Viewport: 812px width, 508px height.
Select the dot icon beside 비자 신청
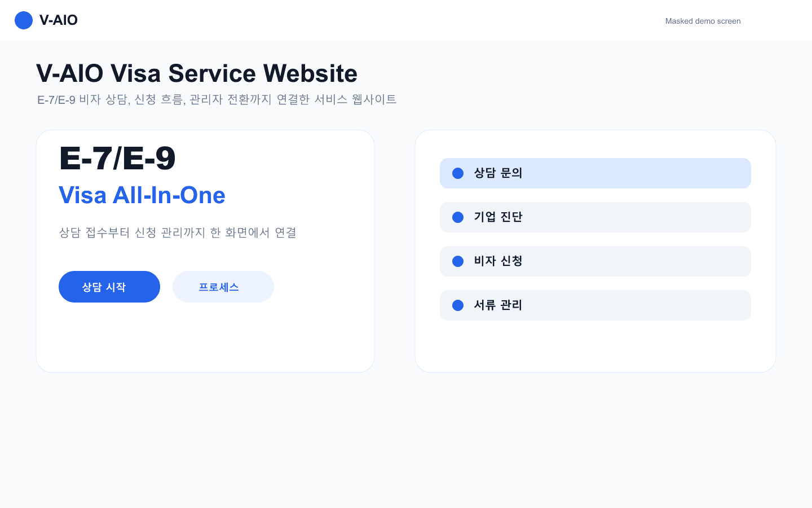pyautogui.click(x=458, y=261)
